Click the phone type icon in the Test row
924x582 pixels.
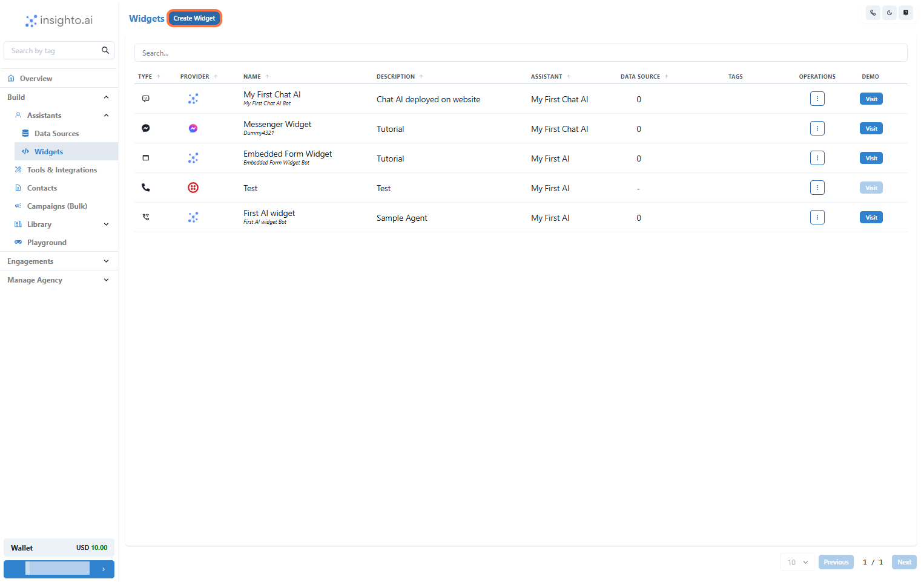(145, 188)
